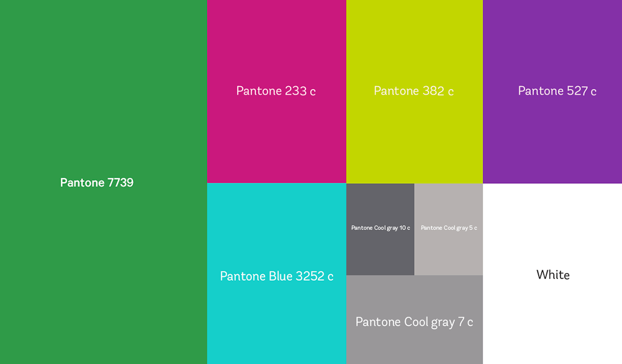Choose the lime Pantone 382 c swatch
The height and width of the screenshot is (364, 622).
click(x=415, y=92)
